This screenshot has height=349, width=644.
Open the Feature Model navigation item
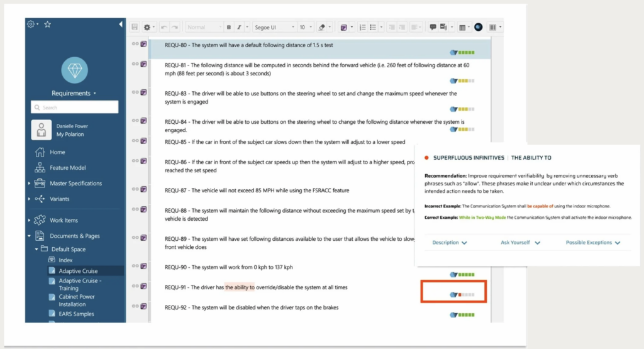[x=68, y=168]
